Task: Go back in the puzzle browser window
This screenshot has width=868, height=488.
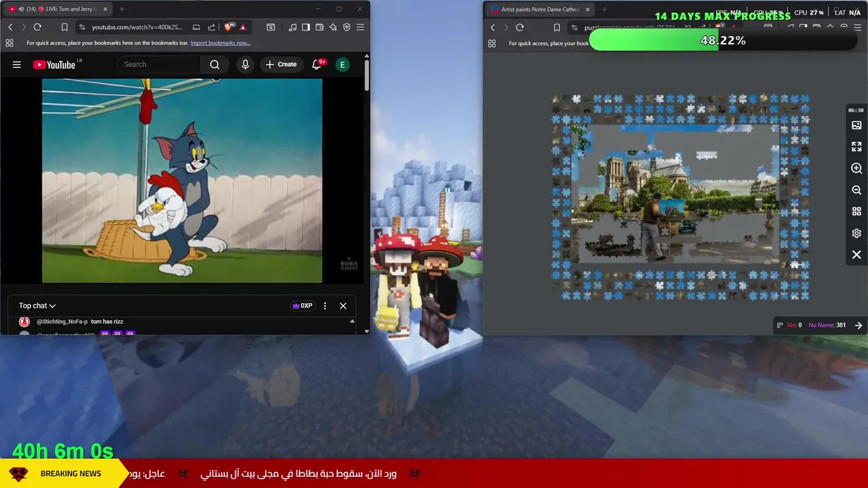Action: 493,27
